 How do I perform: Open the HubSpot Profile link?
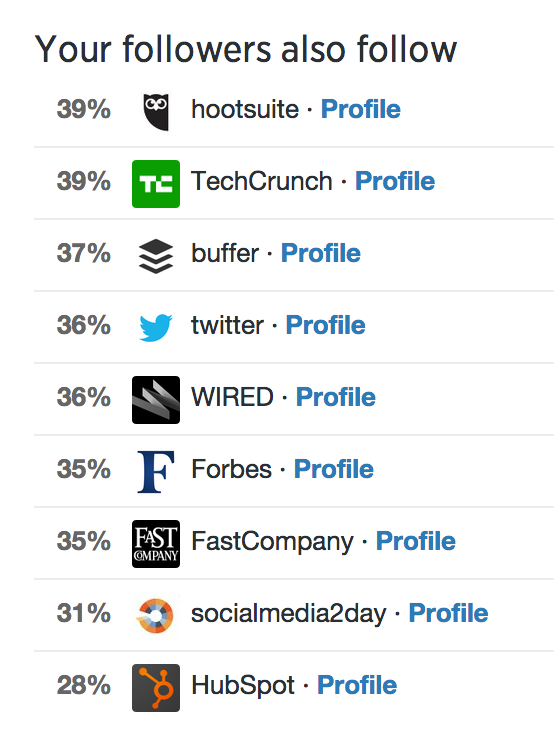pyautogui.click(x=357, y=685)
